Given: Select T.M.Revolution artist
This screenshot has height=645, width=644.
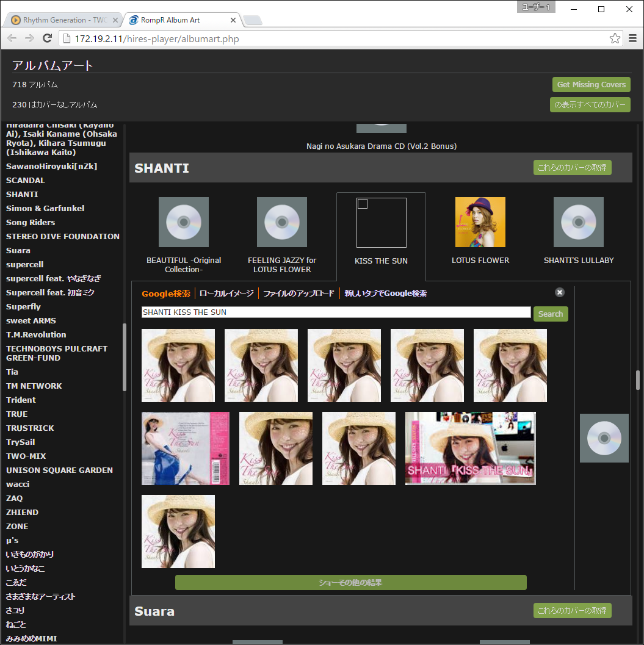Looking at the screenshot, I should click(x=36, y=334).
